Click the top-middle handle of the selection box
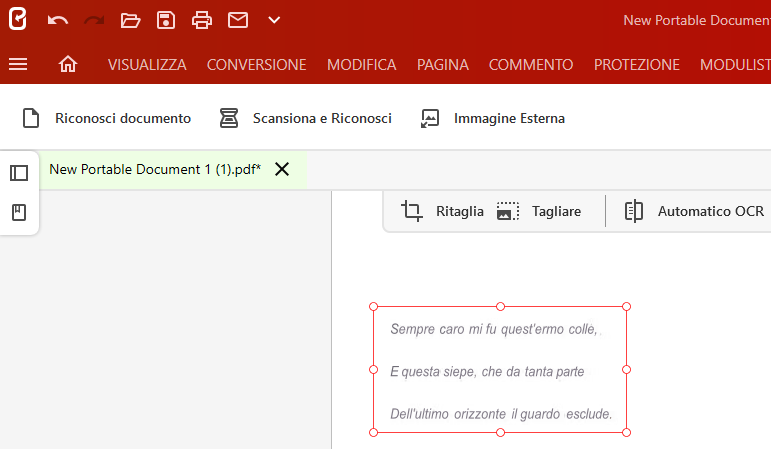The width and height of the screenshot is (771, 449). (500, 306)
